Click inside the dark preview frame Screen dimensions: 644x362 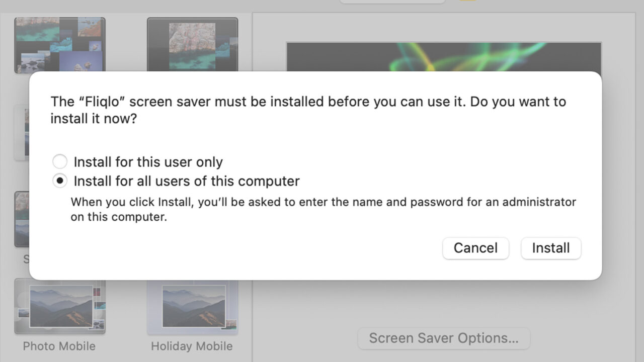pyautogui.click(x=443, y=55)
